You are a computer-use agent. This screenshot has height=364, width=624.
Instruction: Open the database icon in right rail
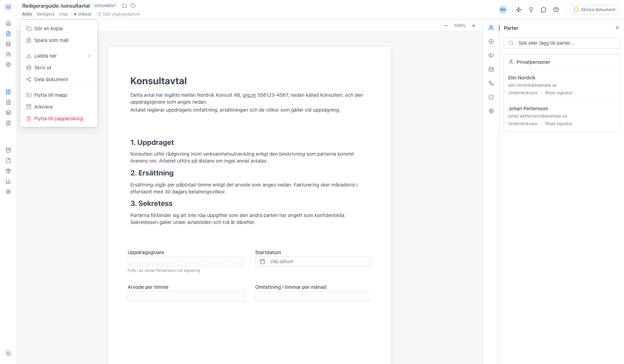point(491,69)
